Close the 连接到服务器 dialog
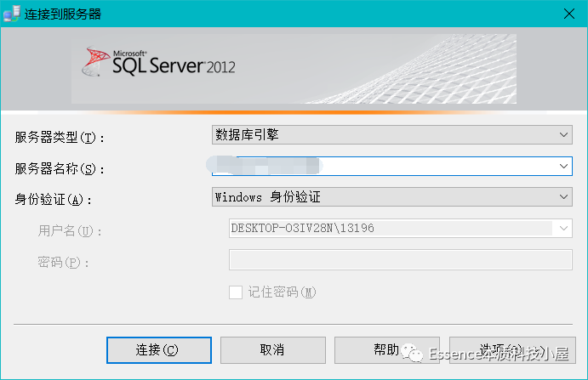This screenshot has height=380, width=588. (x=569, y=14)
